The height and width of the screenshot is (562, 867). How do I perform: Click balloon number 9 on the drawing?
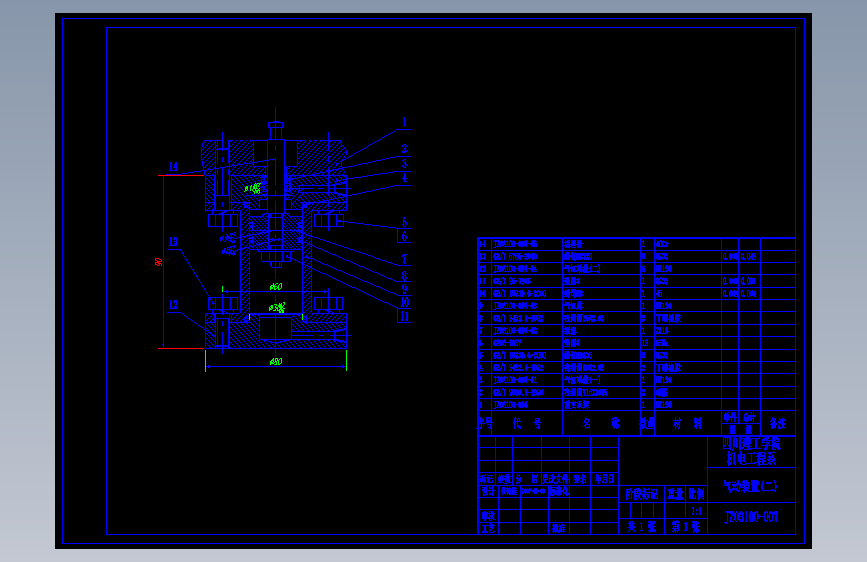404,289
